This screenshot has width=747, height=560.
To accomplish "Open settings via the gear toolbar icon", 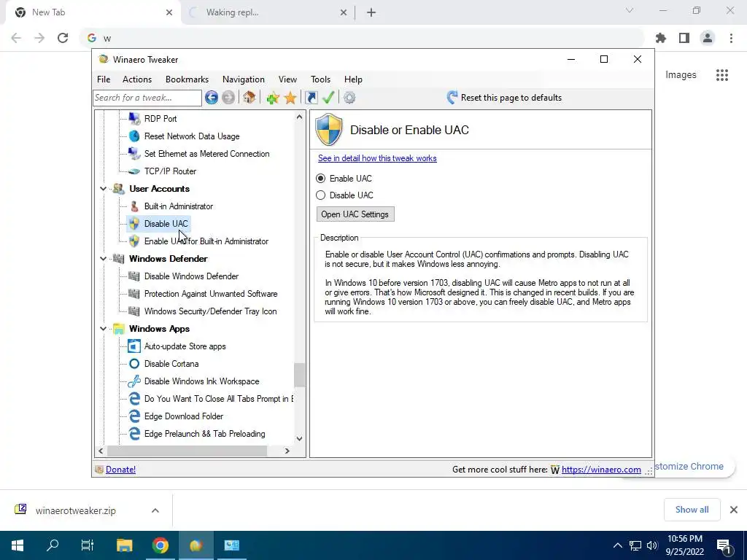I will (349, 98).
